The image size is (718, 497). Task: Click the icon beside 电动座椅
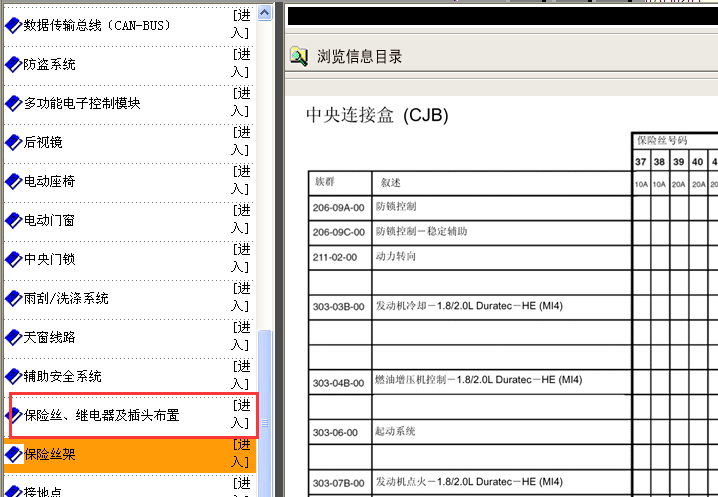point(13,182)
